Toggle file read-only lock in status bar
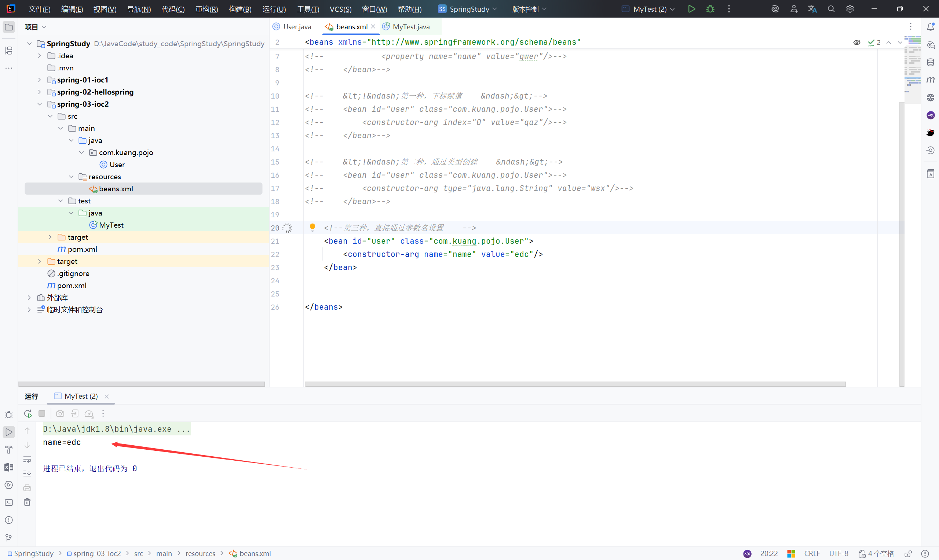 pos(908,553)
